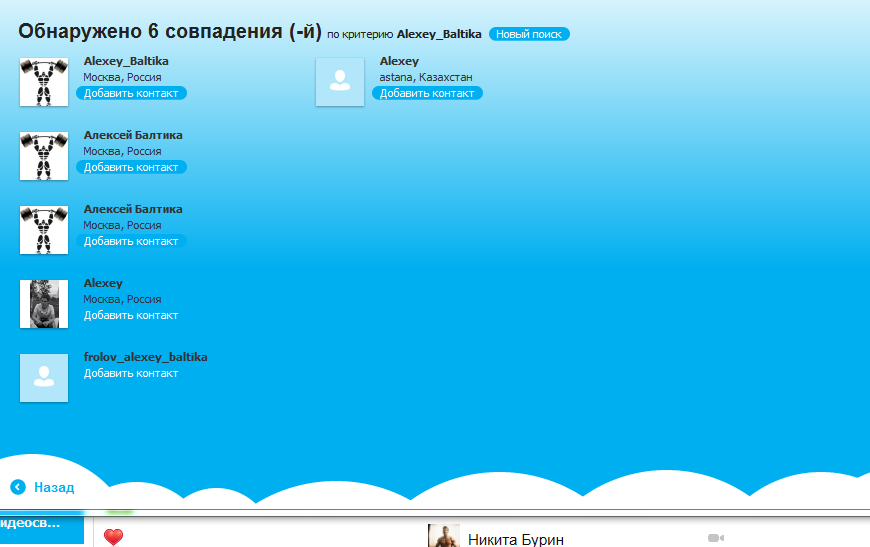Click the Новый поиск button

click(529, 34)
